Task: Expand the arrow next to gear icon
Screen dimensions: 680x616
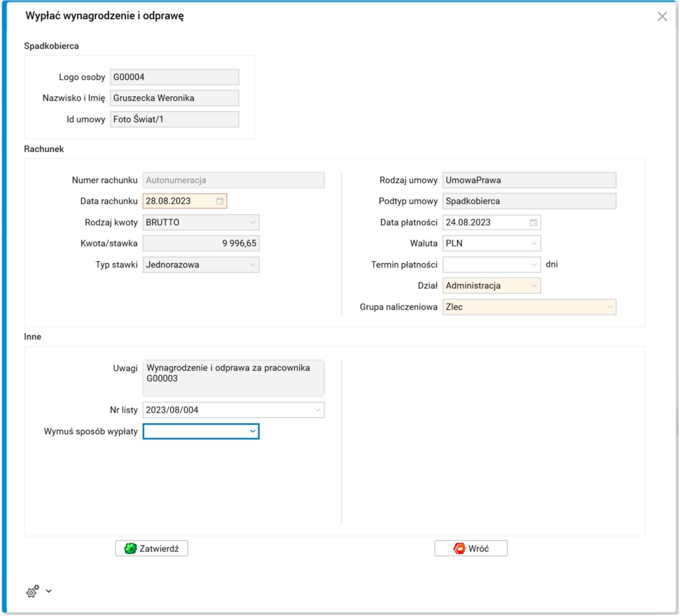Action: pos(49,591)
